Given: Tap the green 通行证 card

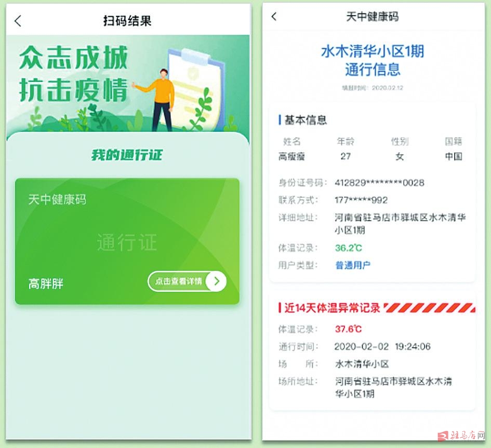Looking at the screenshot, I should click(x=127, y=241).
